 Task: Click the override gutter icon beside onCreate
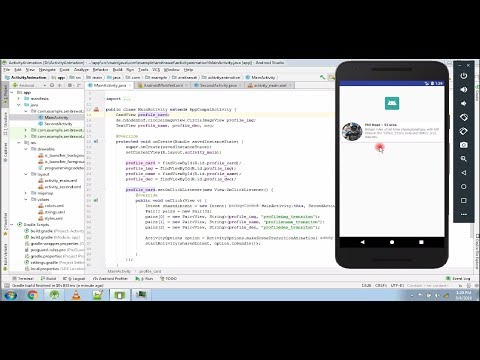click(x=96, y=141)
